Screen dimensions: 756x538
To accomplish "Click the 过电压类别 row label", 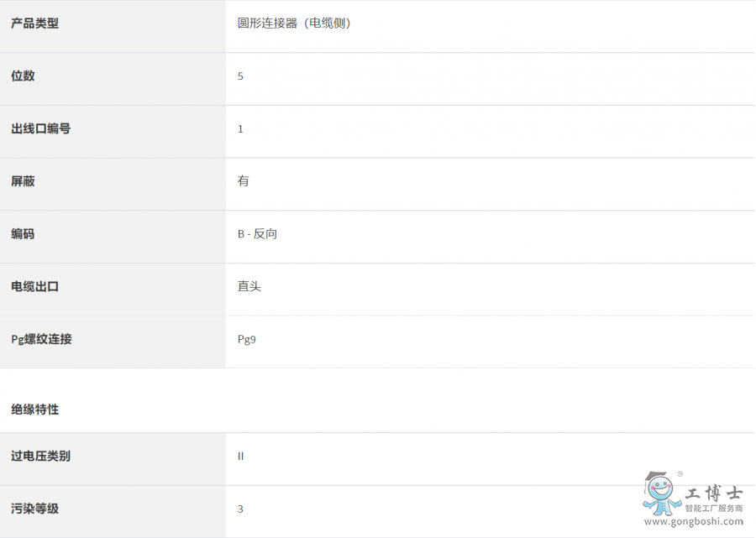I will [40, 457].
